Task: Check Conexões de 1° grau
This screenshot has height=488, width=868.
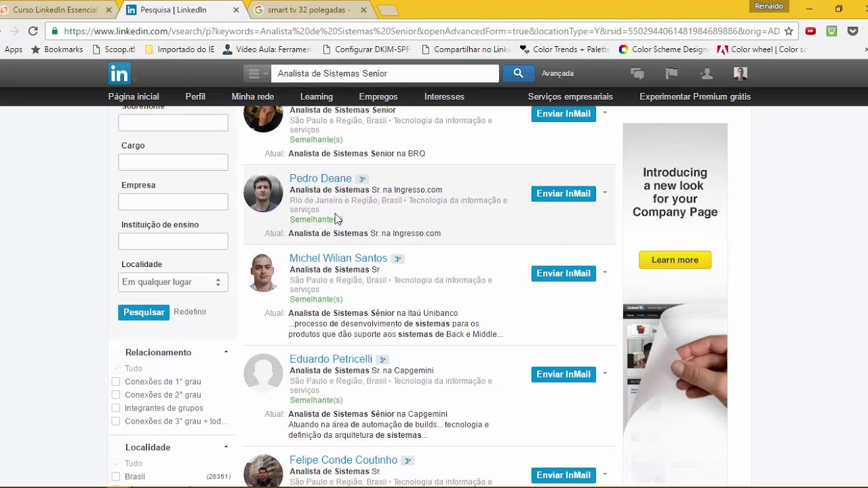Action: (116, 382)
